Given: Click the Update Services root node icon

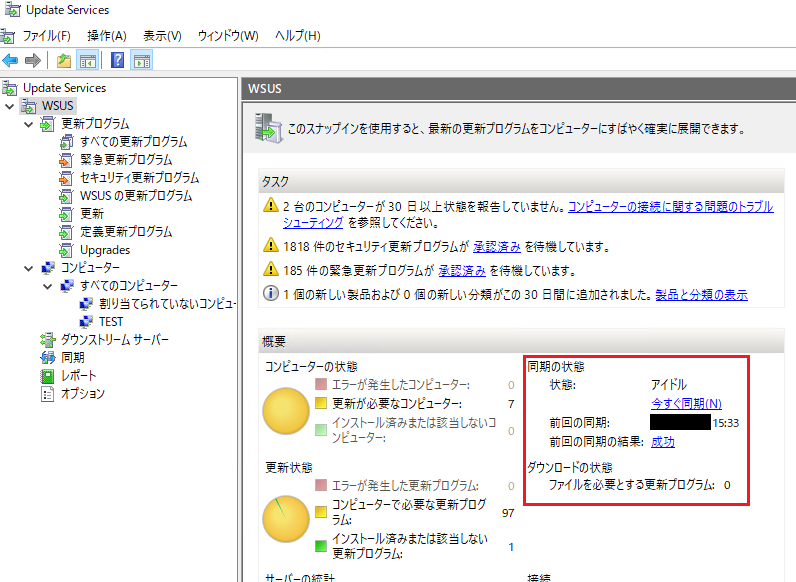Looking at the screenshot, I should point(9,88).
